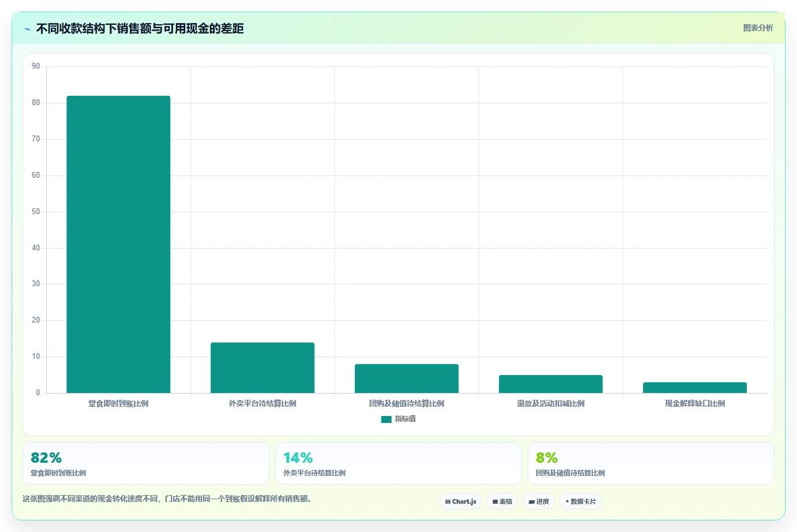
Task: Click the 数据卡片 tag
Action: click(581, 501)
